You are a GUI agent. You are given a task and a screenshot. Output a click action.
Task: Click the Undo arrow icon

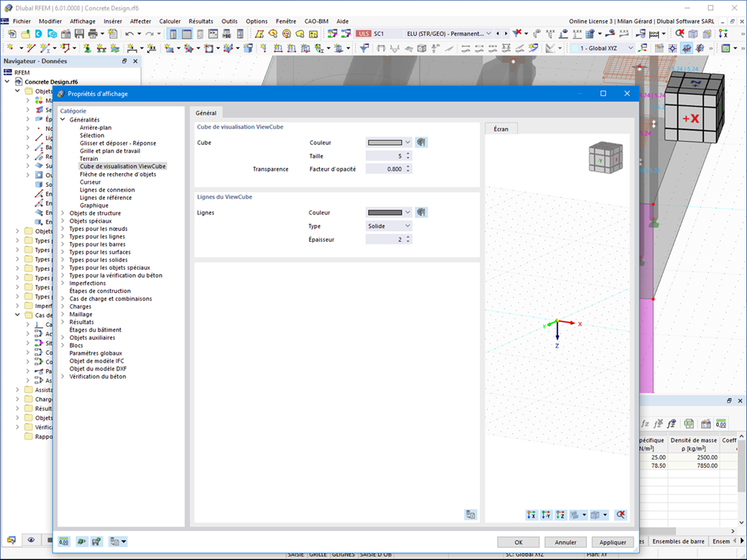129,34
